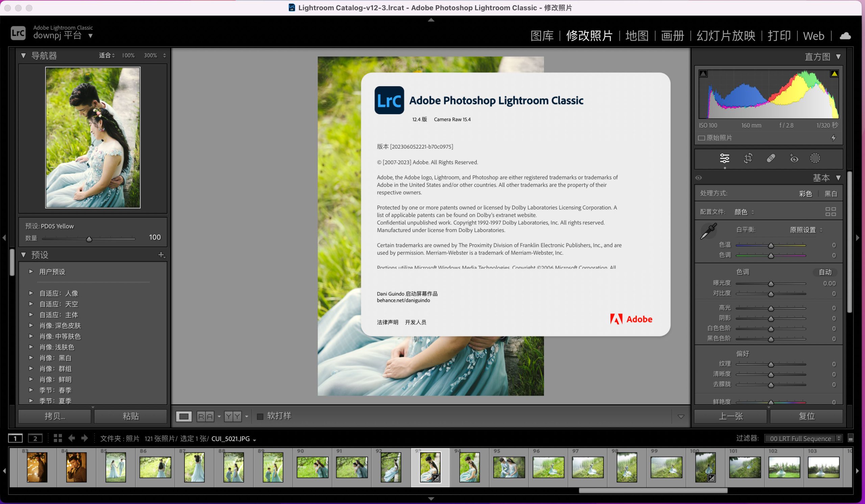865x504 pixels.
Task: Switch to the 图库 module
Action: coord(542,36)
